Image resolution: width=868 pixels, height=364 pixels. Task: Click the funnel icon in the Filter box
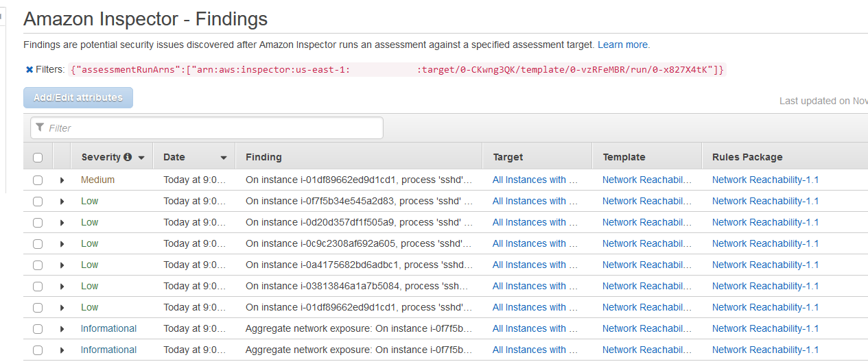pos(40,128)
